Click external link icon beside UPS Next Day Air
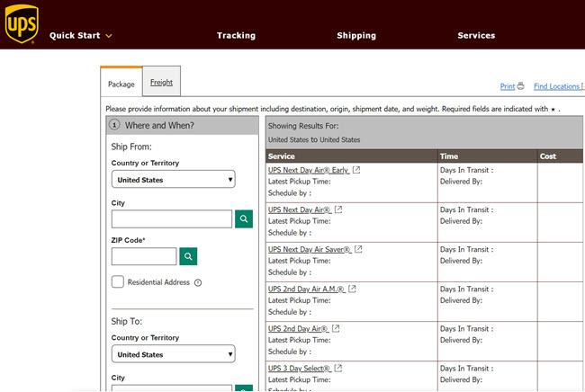The width and height of the screenshot is (585, 392). tap(338, 209)
